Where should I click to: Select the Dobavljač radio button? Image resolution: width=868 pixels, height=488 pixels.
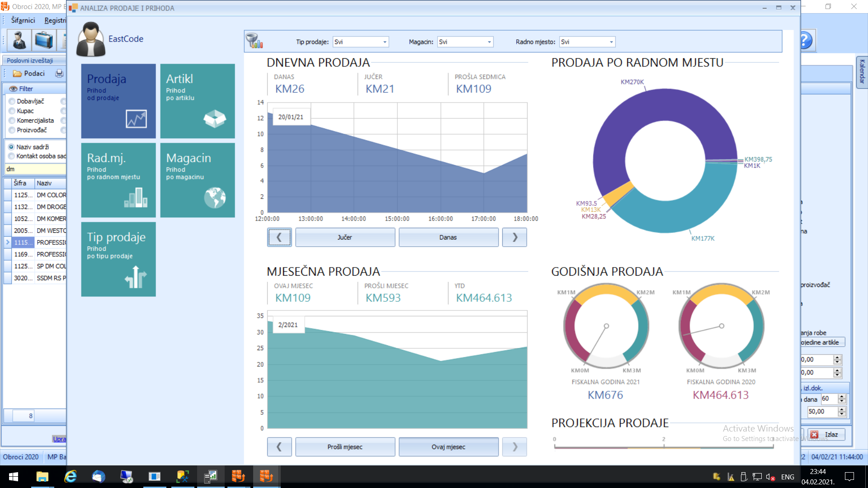click(x=12, y=101)
